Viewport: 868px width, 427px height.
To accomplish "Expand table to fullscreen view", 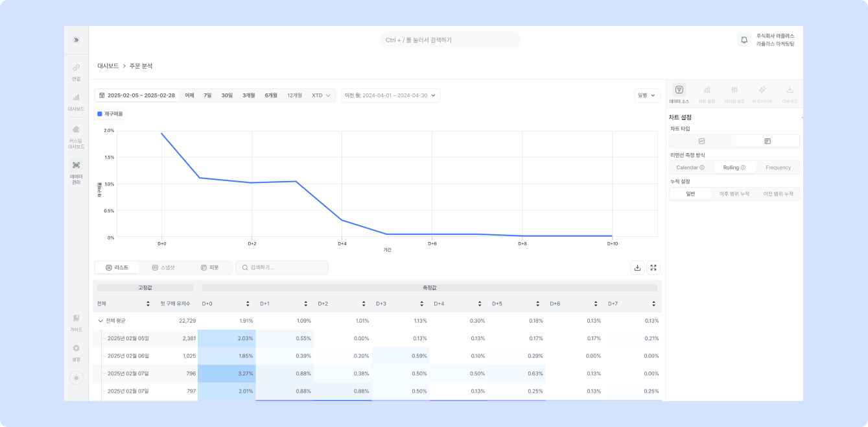I will 653,267.
